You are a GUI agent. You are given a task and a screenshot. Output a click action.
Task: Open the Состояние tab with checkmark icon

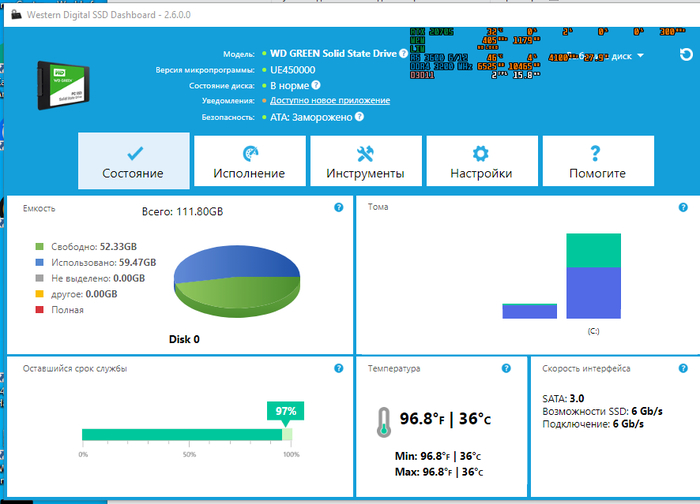(133, 161)
